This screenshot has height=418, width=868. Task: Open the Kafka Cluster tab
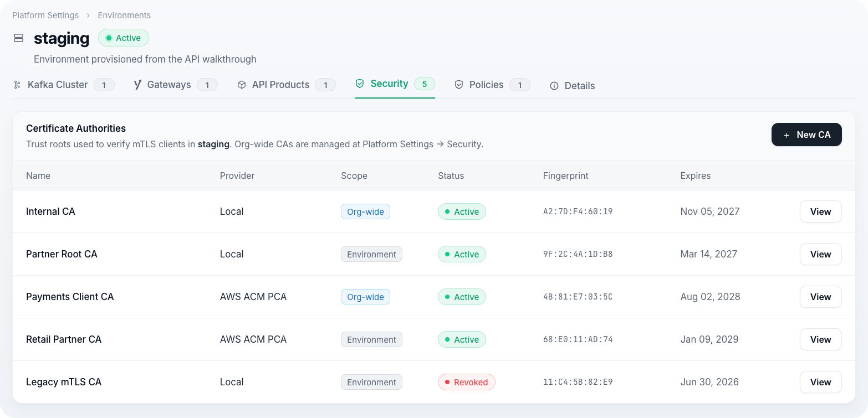(x=63, y=85)
